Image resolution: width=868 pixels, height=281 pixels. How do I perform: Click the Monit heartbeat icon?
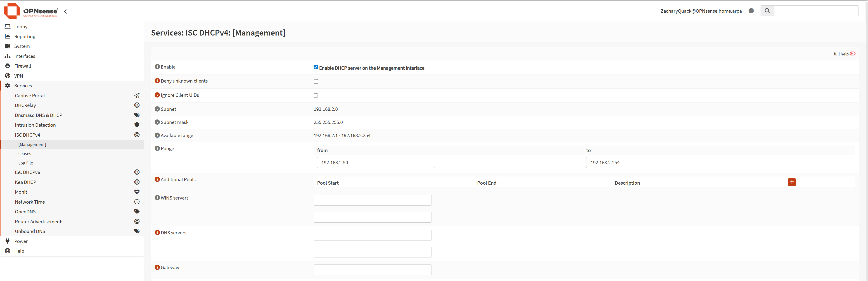pos(137,192)
